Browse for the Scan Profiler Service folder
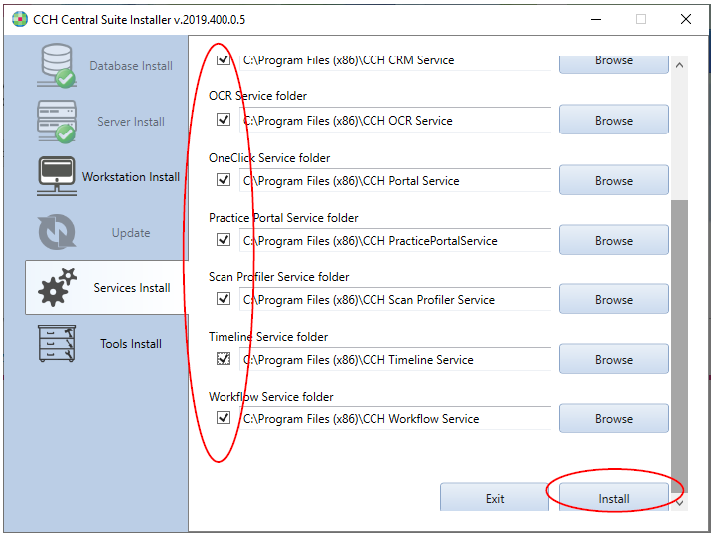The height and width of the screenshot is (535, 714). coord(613,299)
